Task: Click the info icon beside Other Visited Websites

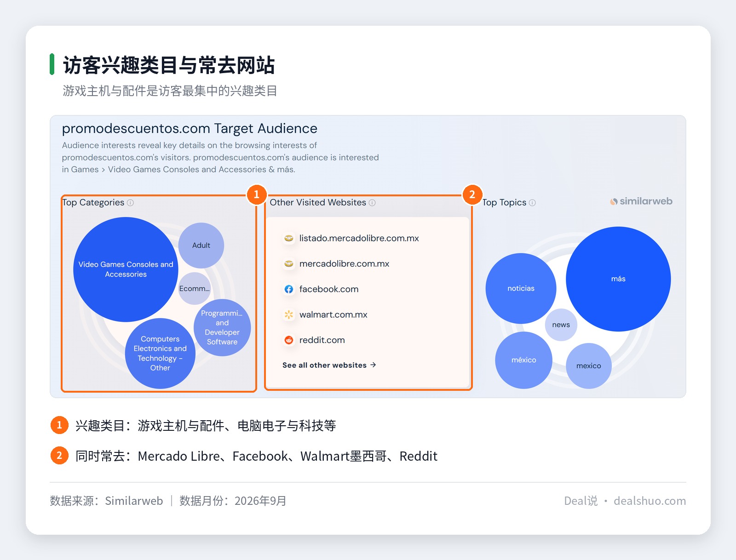Action: tap(372, 203)
